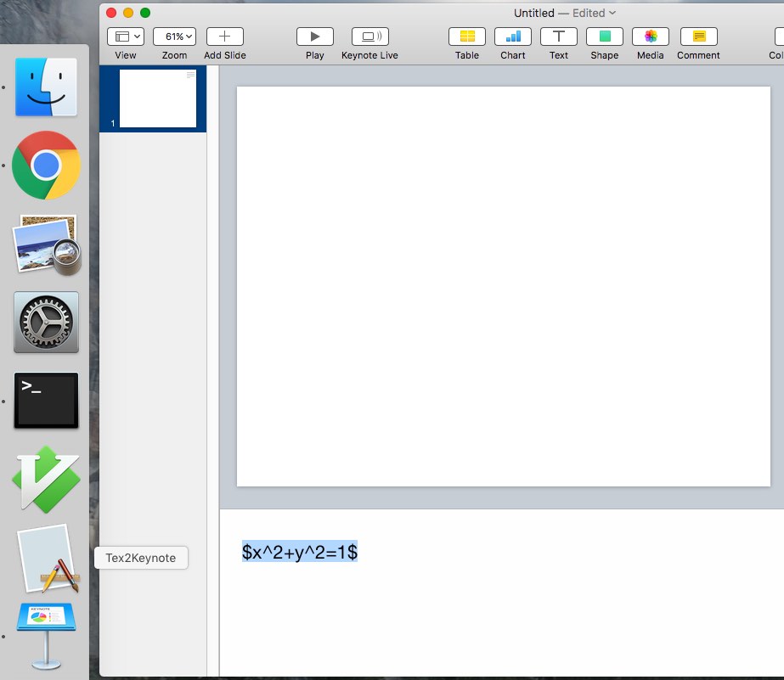Select slide 1 thumbnail in navigator
Image resolution: width=784 pixels, height=680 pixels.
pos(157,98)
